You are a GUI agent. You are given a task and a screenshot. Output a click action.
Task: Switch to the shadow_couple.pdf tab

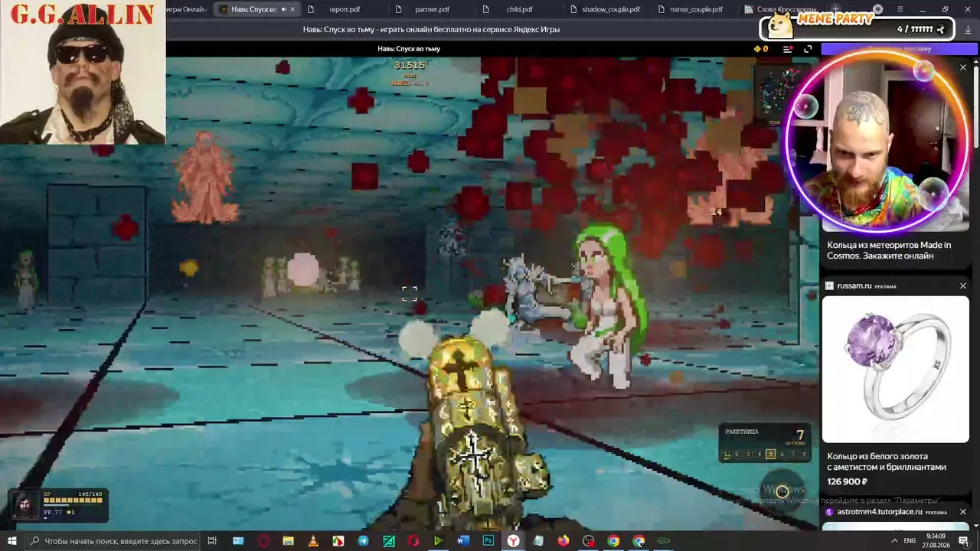(610, 9)
